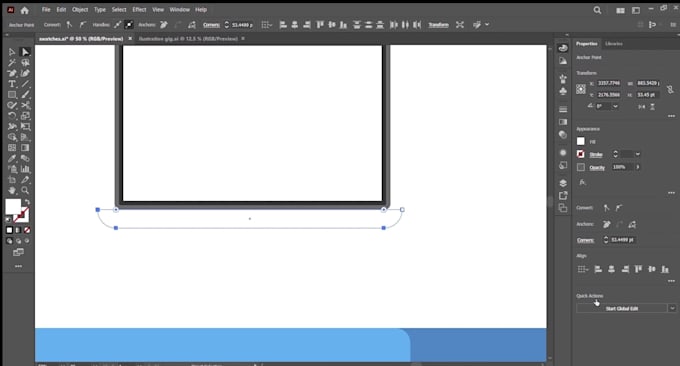
Task: Open the Effect menu
Action: coord(139,10)
